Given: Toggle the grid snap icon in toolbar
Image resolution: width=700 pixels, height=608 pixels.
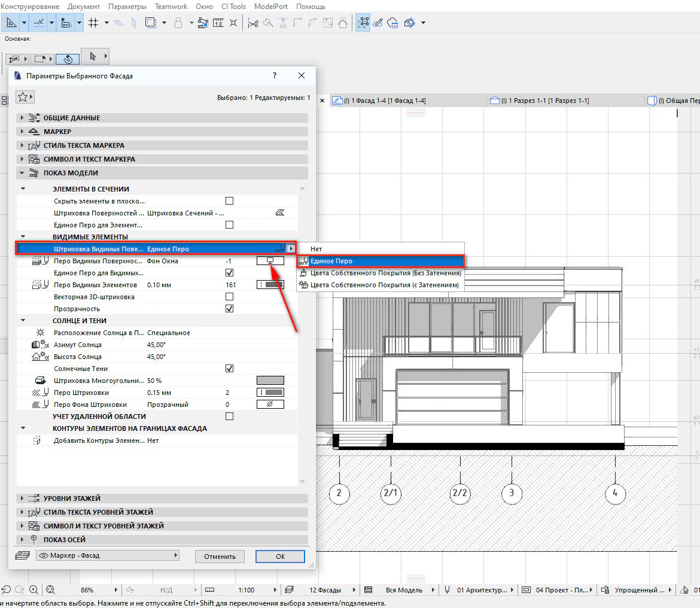Looking at the screenshot, I should tap(93, 23).
